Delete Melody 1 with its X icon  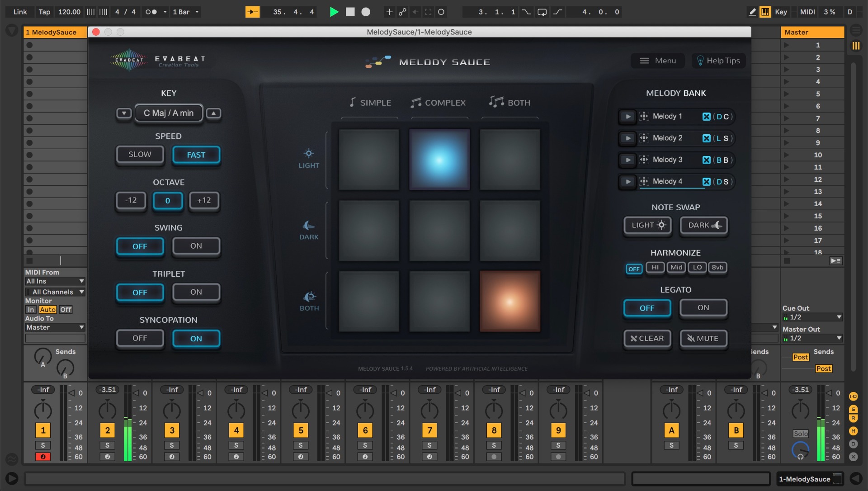[x=706, y=117]
